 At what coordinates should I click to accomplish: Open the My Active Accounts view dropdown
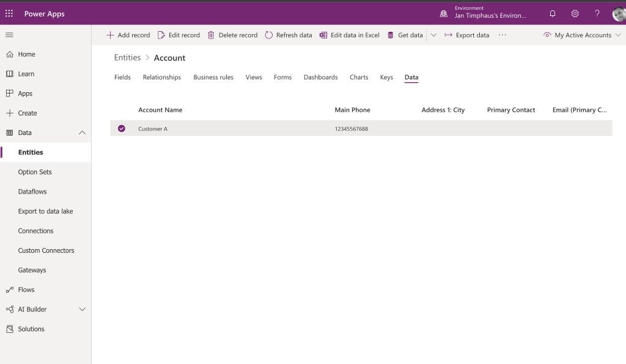pos(583,35)
